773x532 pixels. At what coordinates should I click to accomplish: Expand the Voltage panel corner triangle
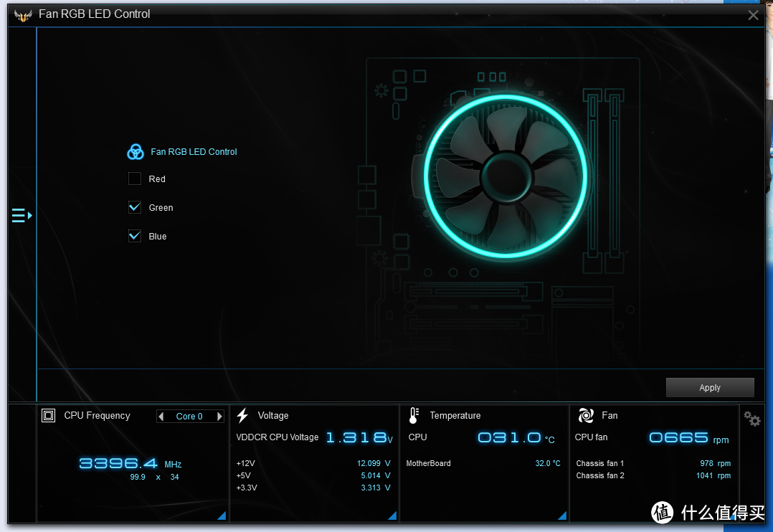pos(392,516)
